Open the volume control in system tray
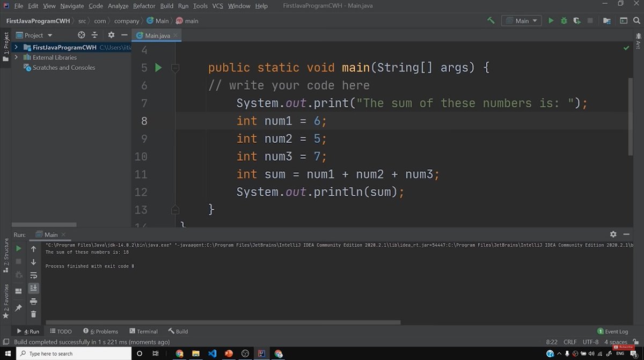Viewport: 644px width, 360px height. 592,354
